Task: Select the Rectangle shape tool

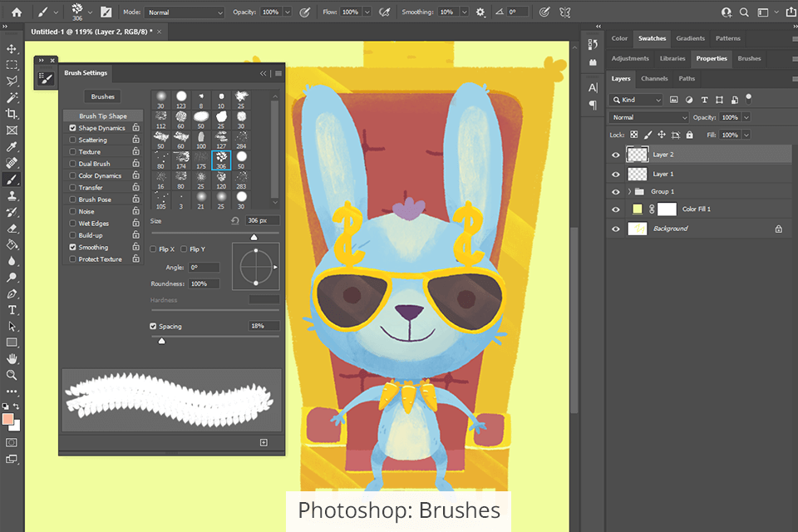Action: (x=11, y=342)
